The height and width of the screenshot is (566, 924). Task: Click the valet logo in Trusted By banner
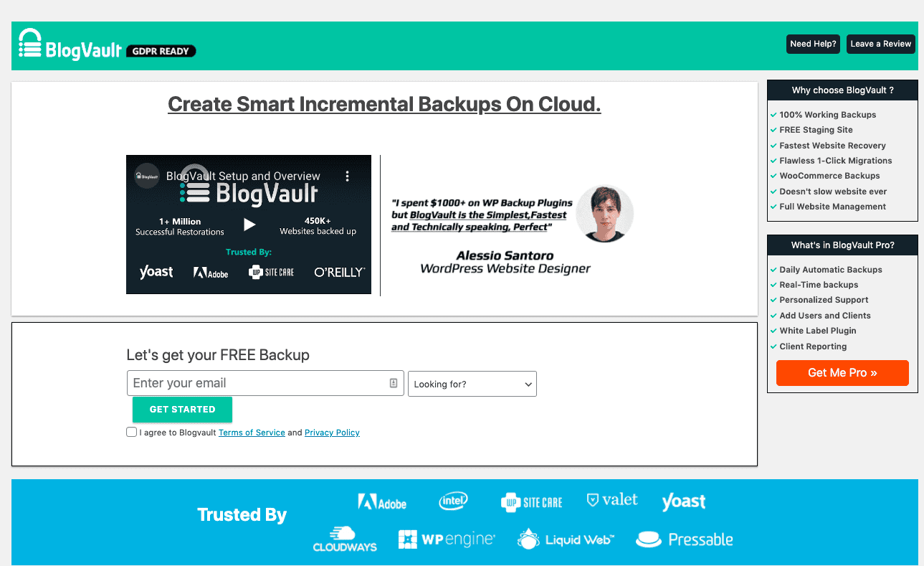pyautogui.click(x=611, y=500)
